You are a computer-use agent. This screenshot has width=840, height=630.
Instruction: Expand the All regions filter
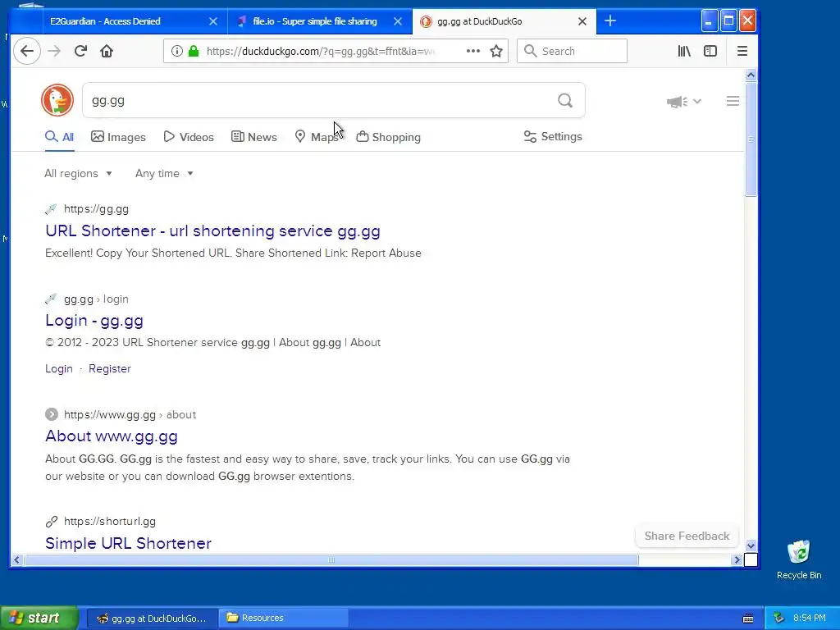click(x=78, y=174)
